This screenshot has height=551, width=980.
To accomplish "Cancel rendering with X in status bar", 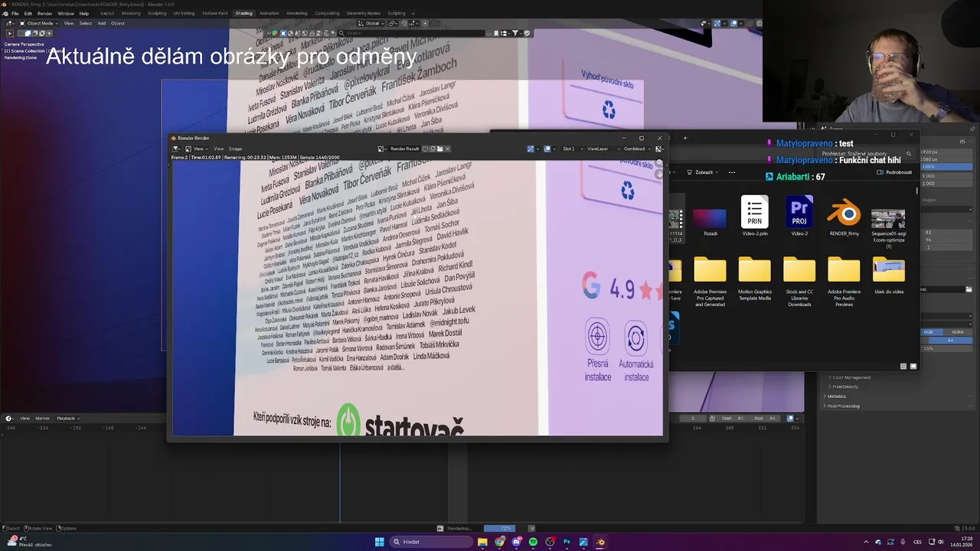I will point(532,528).
